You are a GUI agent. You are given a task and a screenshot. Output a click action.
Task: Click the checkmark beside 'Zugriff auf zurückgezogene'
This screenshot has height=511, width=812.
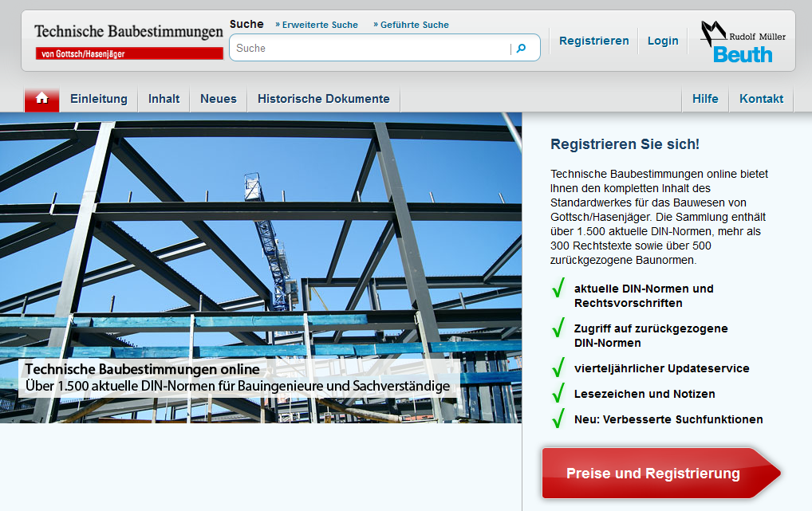tap(558, 327)
